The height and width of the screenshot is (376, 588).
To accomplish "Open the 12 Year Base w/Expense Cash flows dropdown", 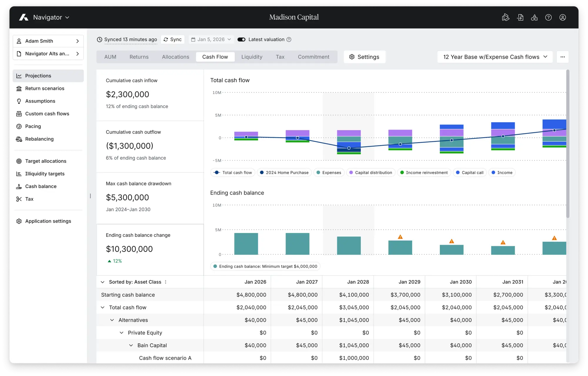I will click(x=495, y=57).
